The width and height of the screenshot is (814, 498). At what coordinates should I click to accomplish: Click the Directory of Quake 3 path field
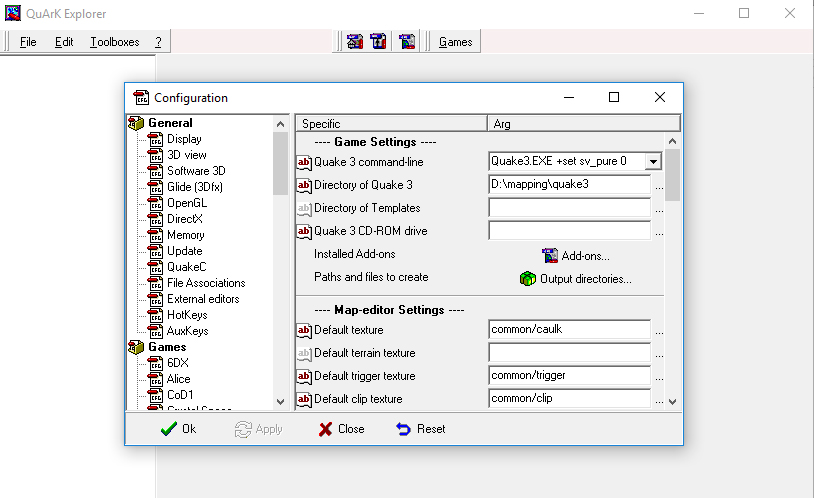pyautogui.click(x=569, y=184)
